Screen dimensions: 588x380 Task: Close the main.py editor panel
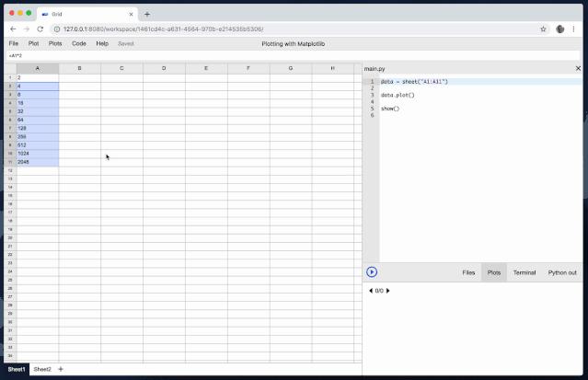coord(578,68)
